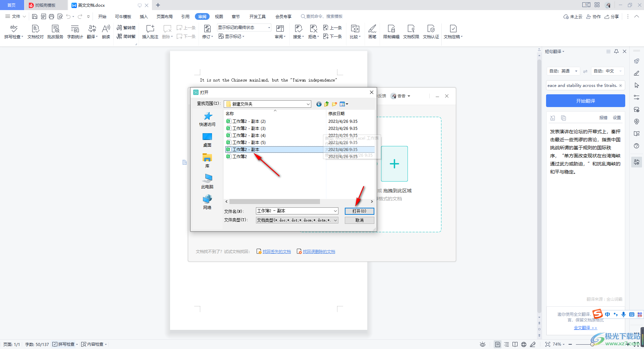Click the horizontal scrollbar in file list

274,202
